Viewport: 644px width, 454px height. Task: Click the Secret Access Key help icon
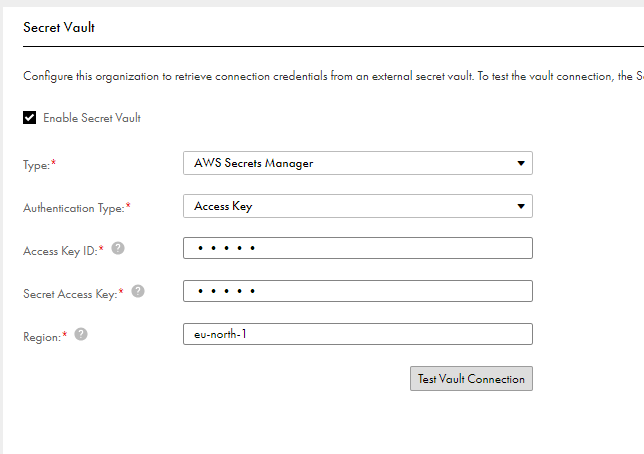pos(138,291)
